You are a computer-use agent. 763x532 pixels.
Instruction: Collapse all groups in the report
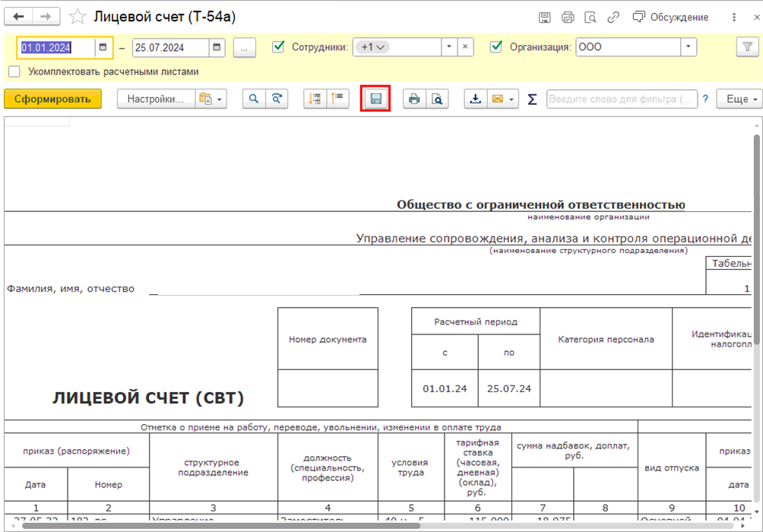tap(337, 99)
